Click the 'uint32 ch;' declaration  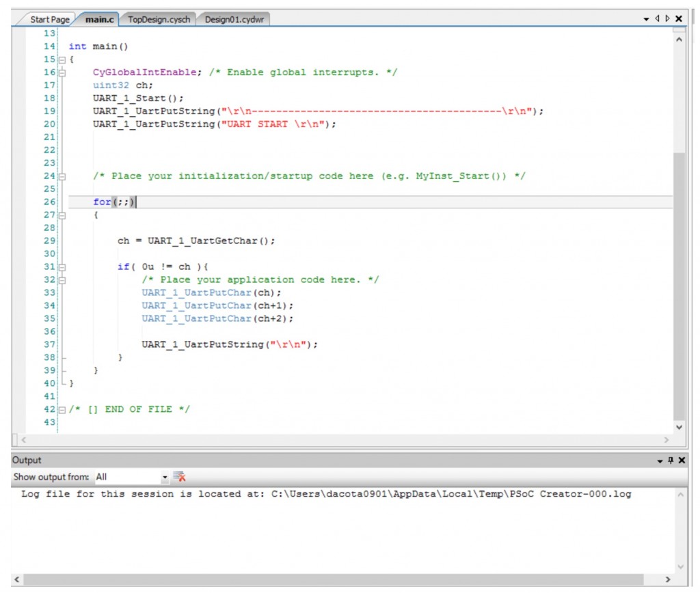pyautogui.click(x=123, y=85)
